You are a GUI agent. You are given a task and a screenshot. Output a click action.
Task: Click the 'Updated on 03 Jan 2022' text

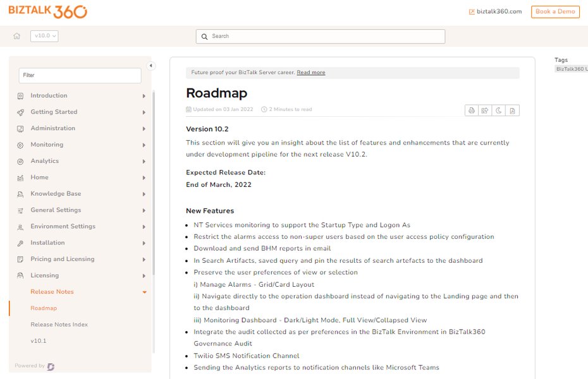tap(223, 109)
